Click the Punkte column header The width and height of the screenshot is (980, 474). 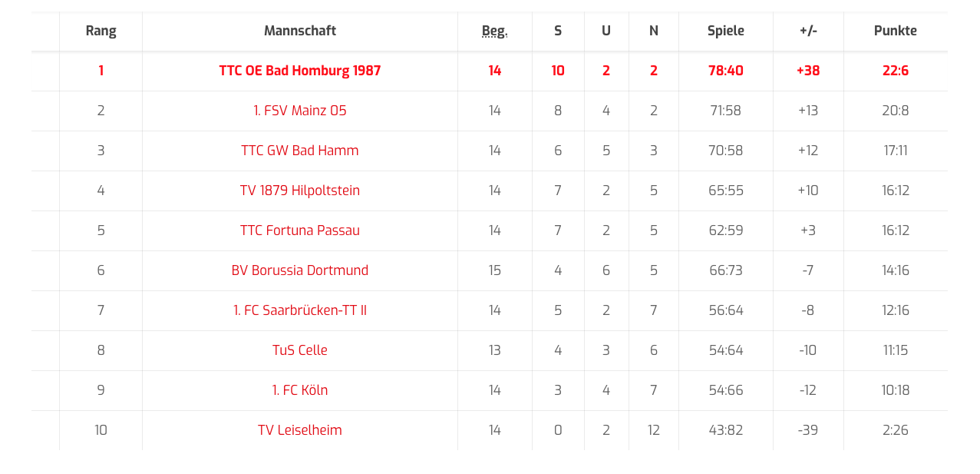pos(895,31)
